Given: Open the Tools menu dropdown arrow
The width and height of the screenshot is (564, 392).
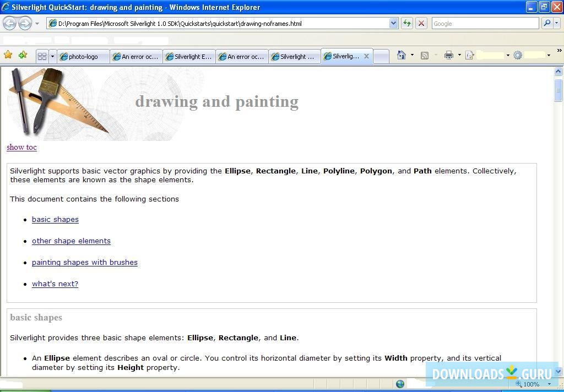Looking at the screenshot, I should click(549, 56).
